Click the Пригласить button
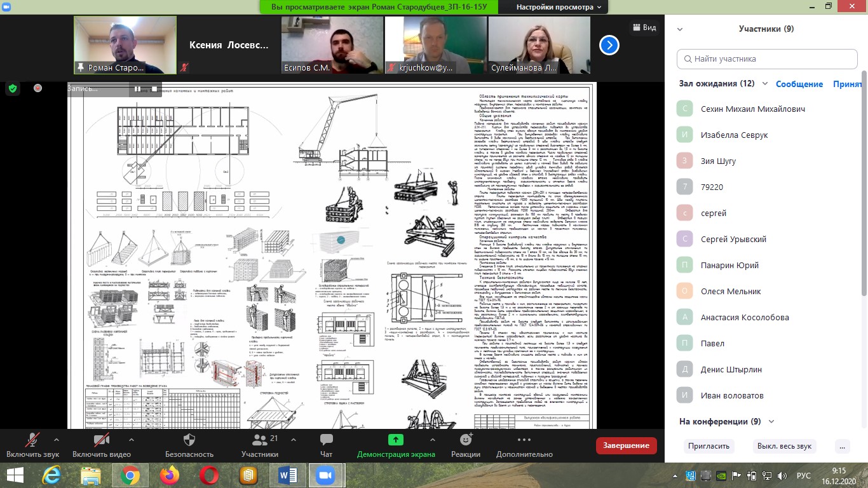Screen dimensions: 868x488 [x=709, y=446]
